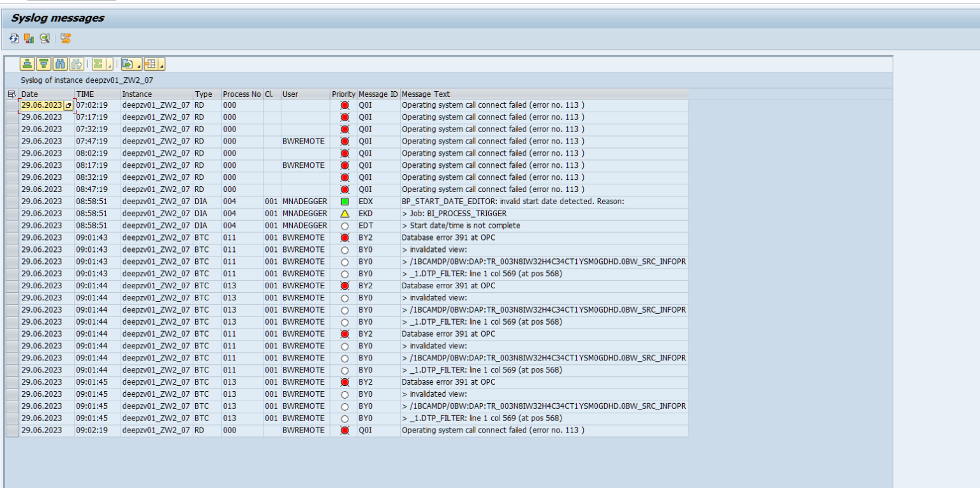This screenshot has height=488, width=980.
Task: Click the orange help documentation icon
Action: (64, 38)
